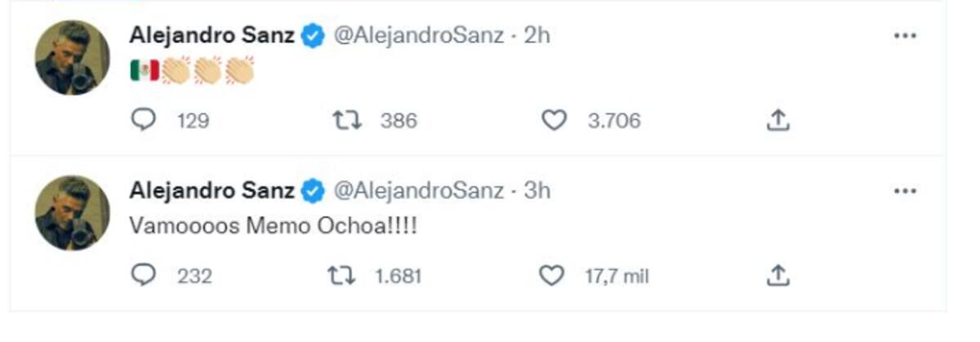Open more options on the 3h tweet
The width and height of the screenshot is (980, 342).
[905, 192]
